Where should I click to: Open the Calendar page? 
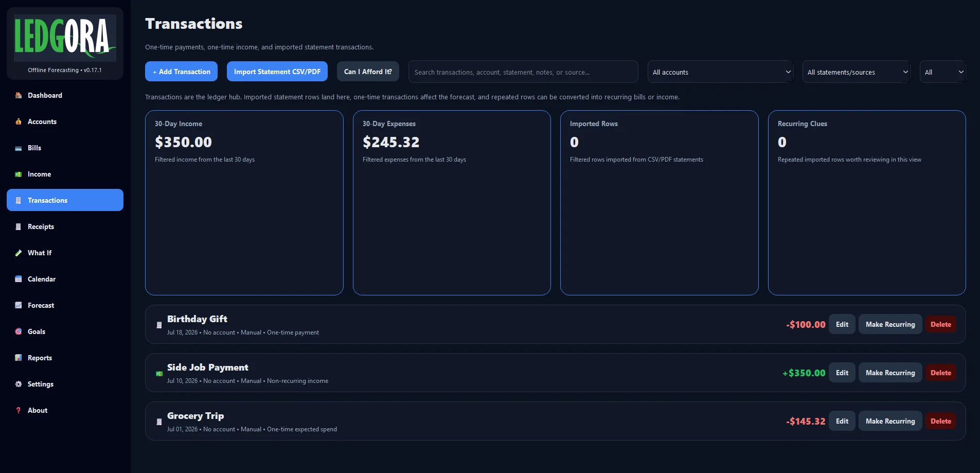[x=65, y=279]
